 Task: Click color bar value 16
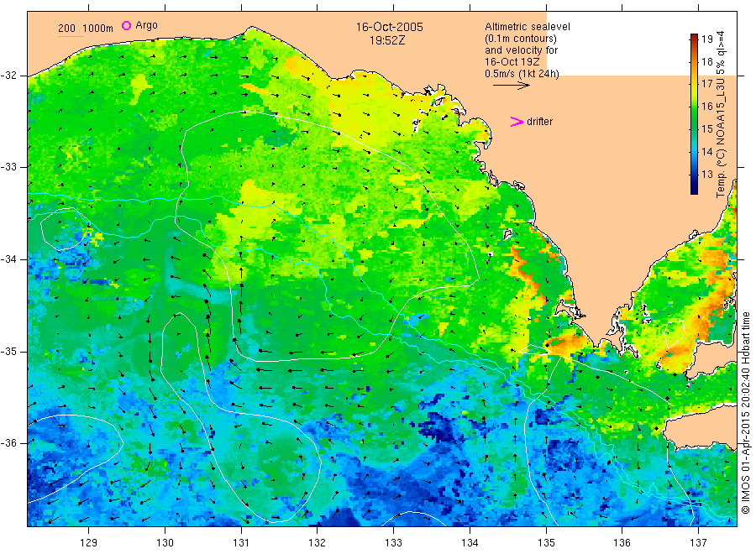(707, 107)
